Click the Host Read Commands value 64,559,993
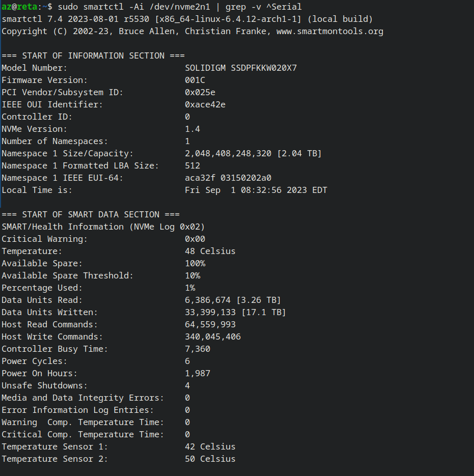 [x=210, y=324]
